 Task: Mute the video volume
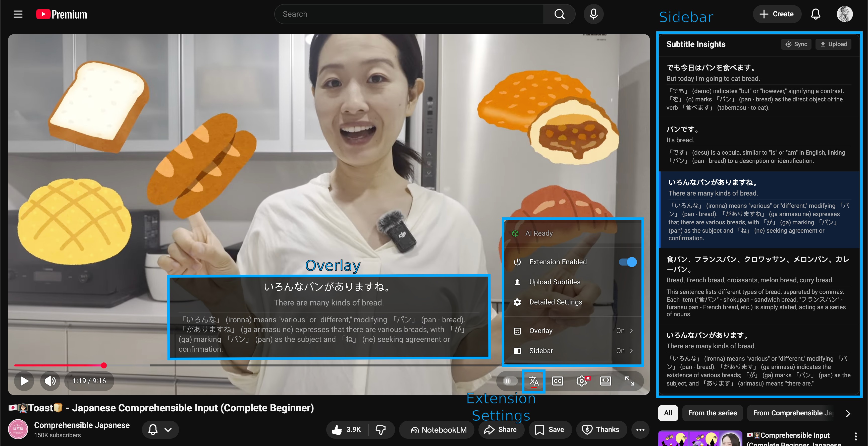point(50,381)
